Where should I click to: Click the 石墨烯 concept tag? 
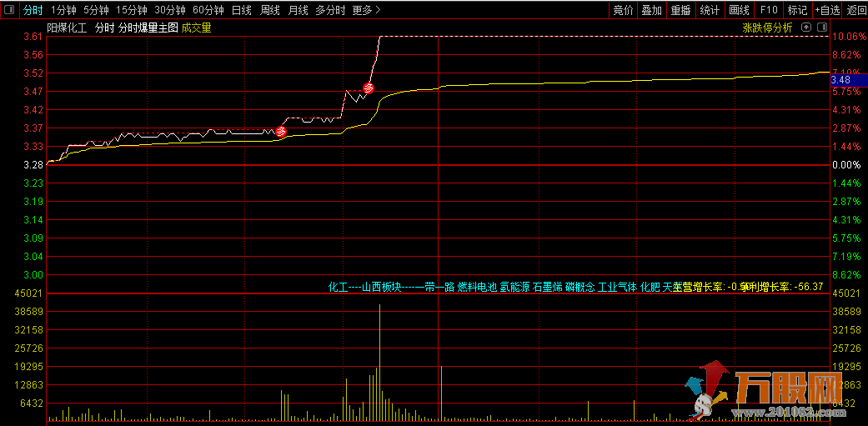click(548, 287)
